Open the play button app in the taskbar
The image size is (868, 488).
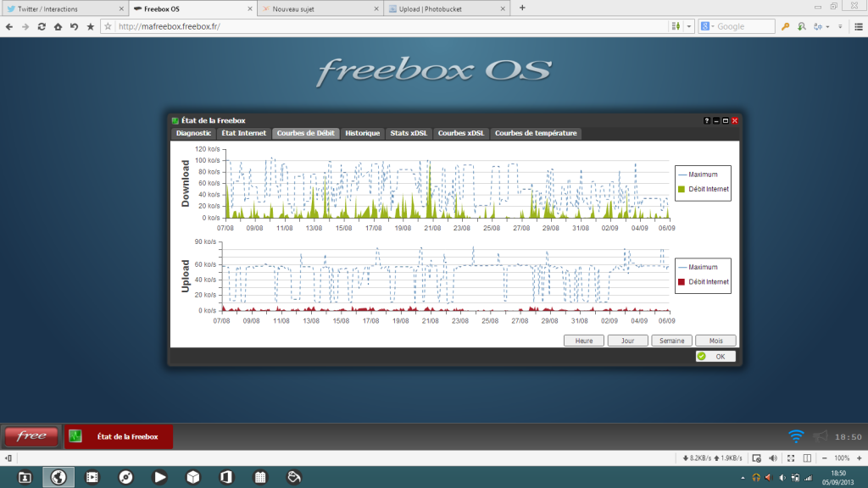coord(159,477)
